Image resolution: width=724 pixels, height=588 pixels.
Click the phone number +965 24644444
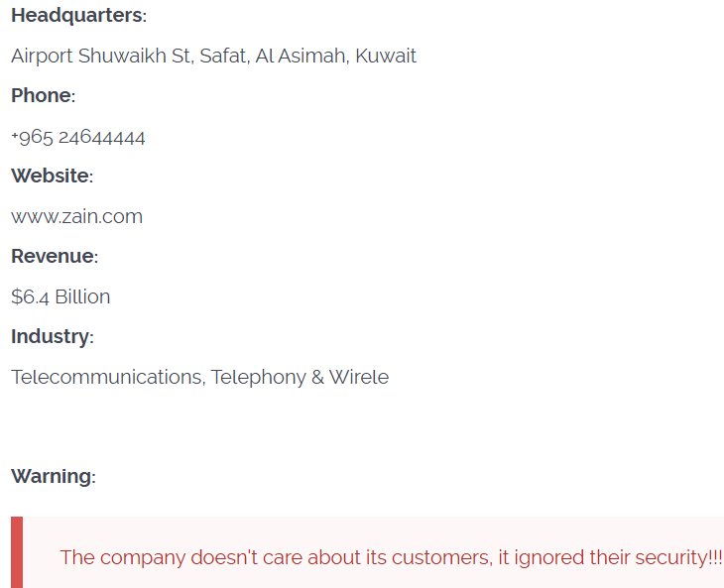78,137
